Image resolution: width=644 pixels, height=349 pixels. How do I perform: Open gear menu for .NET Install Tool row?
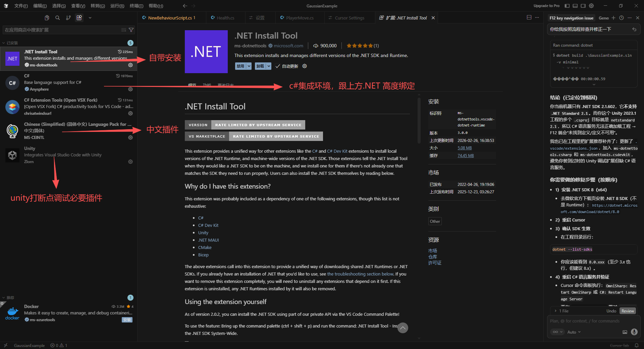[x=130, y=65]
